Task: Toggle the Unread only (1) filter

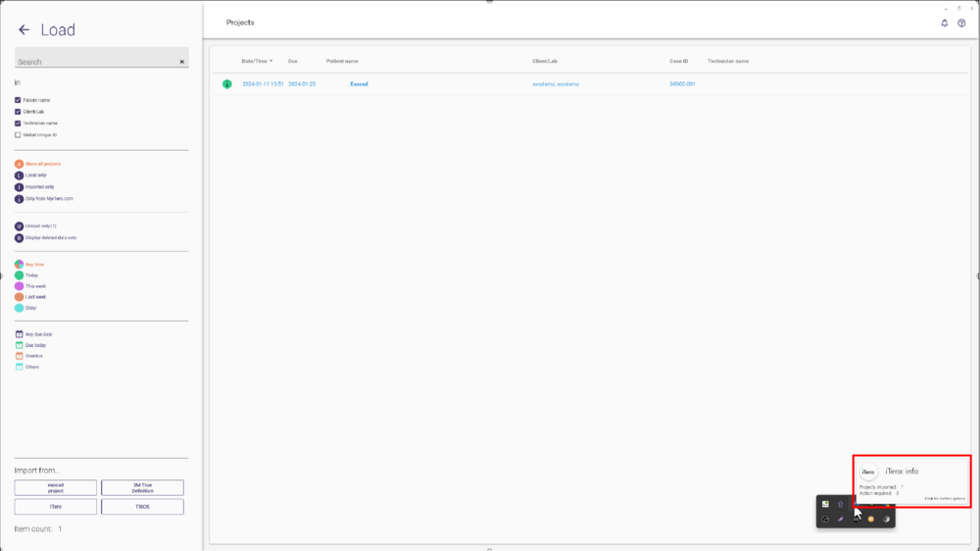Action: pyautogui.click(x=35, y=225)
